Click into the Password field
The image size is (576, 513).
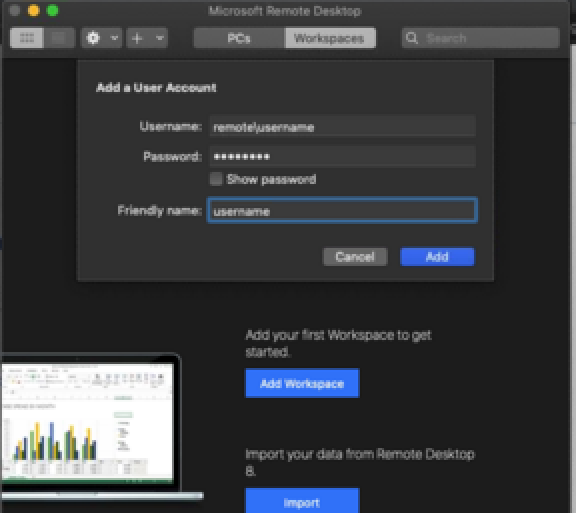pos(343,157)
